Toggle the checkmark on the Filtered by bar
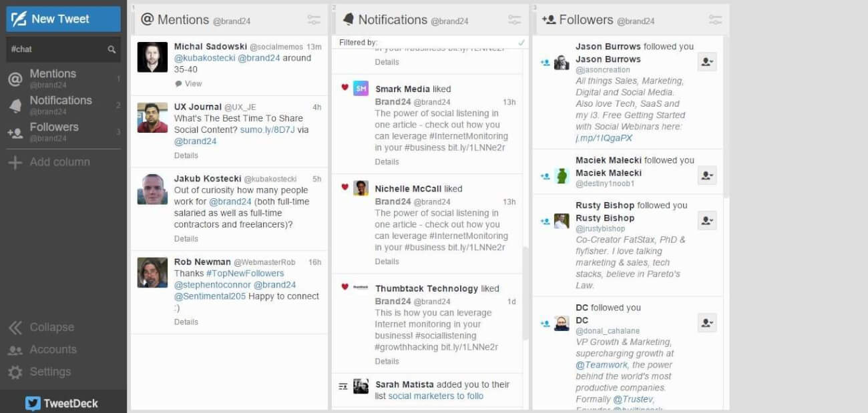Viewport: 868px width, 413px height. pyautogui.click(x=521, y=41)
